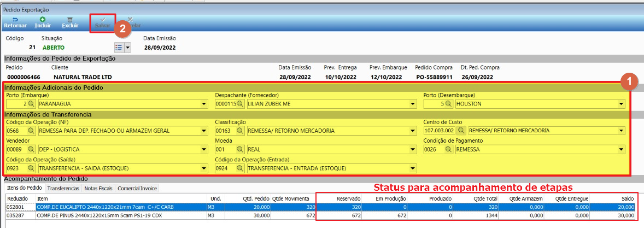Click item code 035287 cell
644x228 pixels.
click(x=21, y=215)
